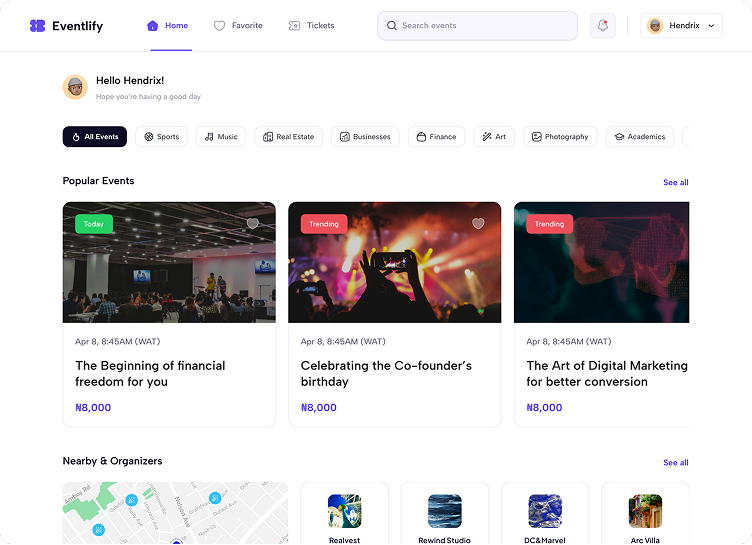Click the Photography image icon
752x545 pixels.
pyautogui.click(x=537, y=137)
